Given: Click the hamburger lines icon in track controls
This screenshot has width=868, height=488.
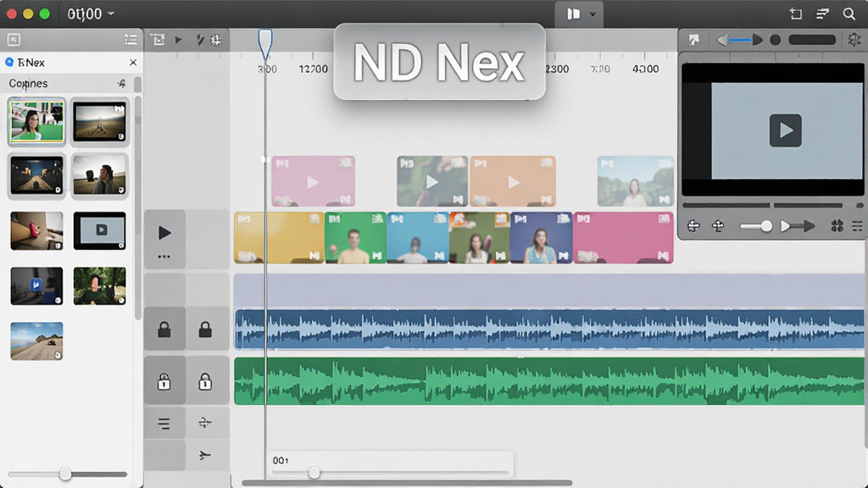Looking at the screenshot, I should pos(164,424).
